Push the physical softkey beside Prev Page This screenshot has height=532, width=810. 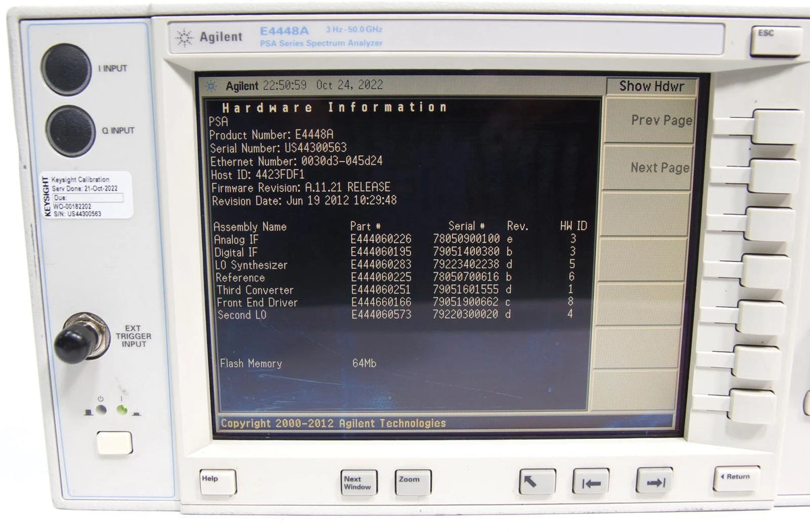pyautogui.click(x=776, y=127)
